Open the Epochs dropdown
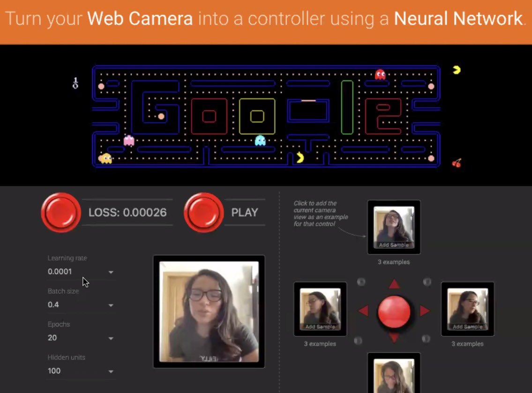 (x=82, y=338)
